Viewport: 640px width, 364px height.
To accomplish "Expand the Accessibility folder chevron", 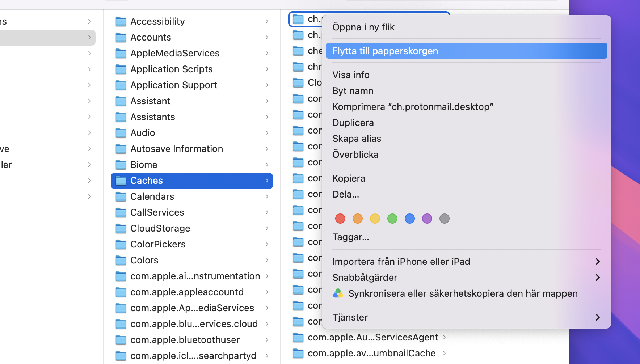I will (x=267, y=22).
